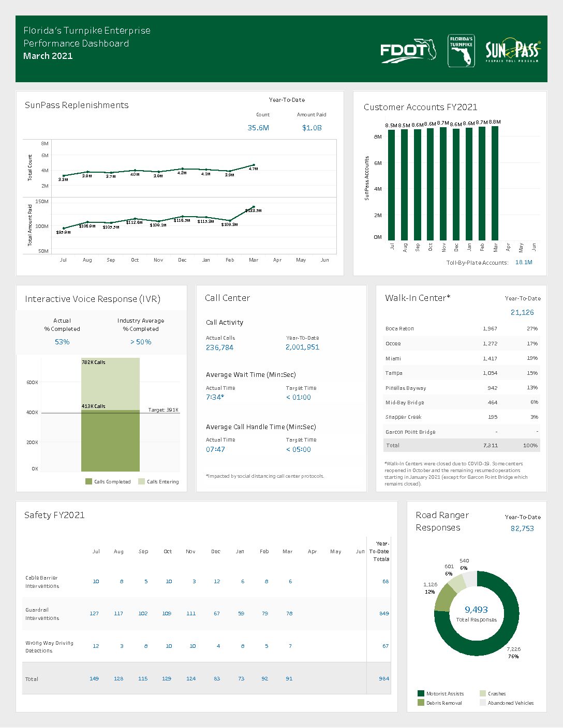
Task: Click the Walk-In Center Total value 7,311
Action: tap(491, 445)
